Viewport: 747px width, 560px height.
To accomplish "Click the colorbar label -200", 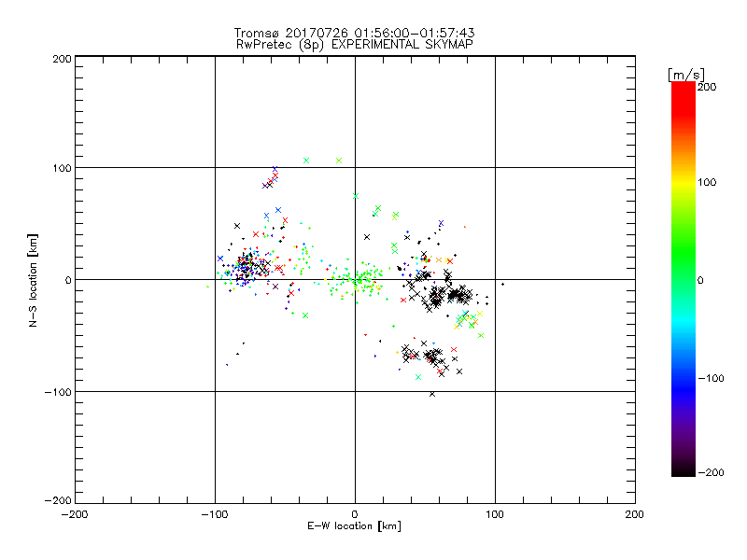I will coord(711,472).
